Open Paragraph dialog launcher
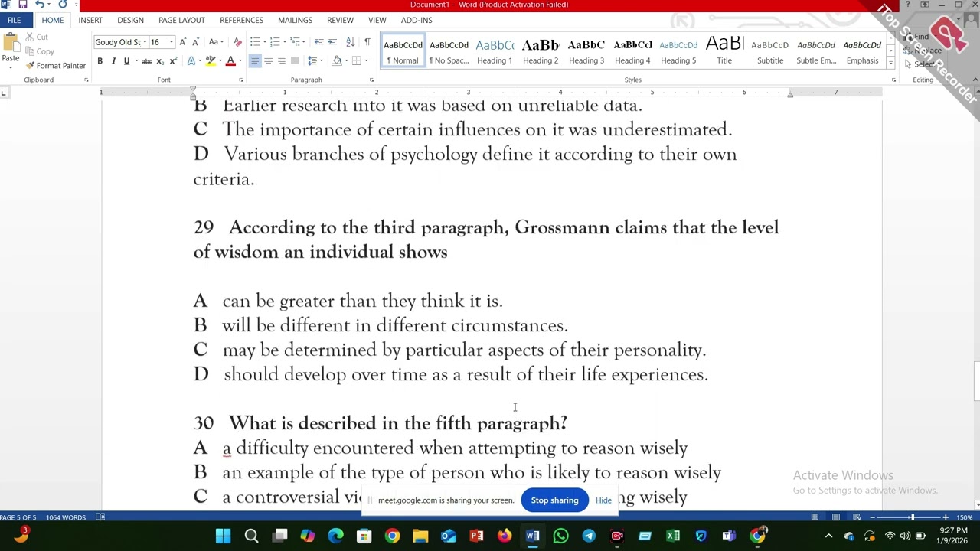The width and height of the screenshot is (980, 551). point(372,80)
